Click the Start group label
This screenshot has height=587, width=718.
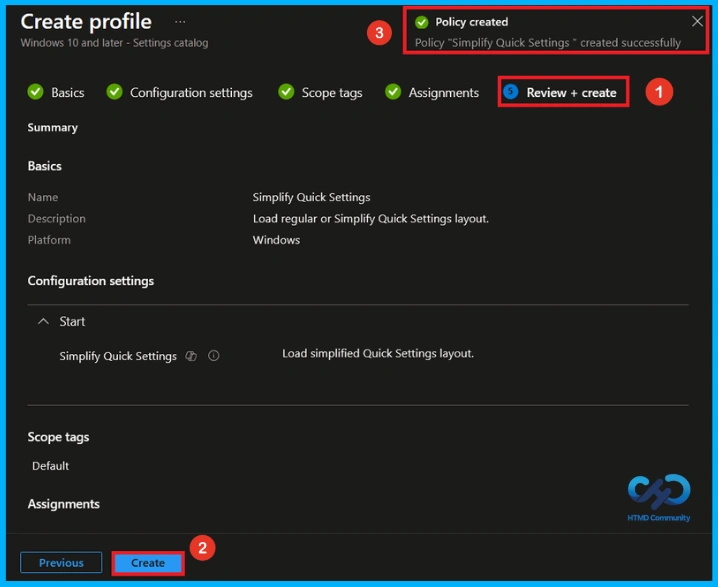pyautogui.click(x=72, y=321)
